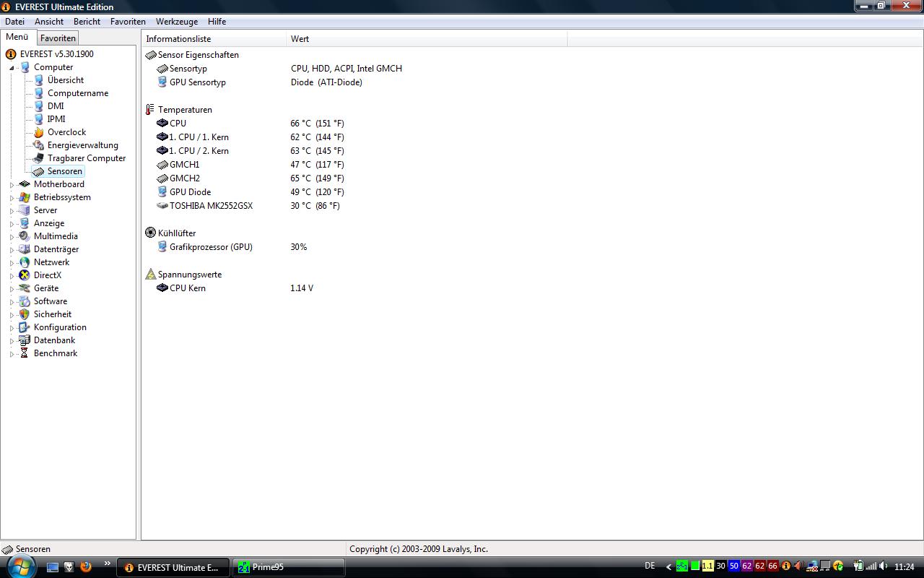
Task: Select EVEREST v5.30.1900 root item
Action: 56,54
